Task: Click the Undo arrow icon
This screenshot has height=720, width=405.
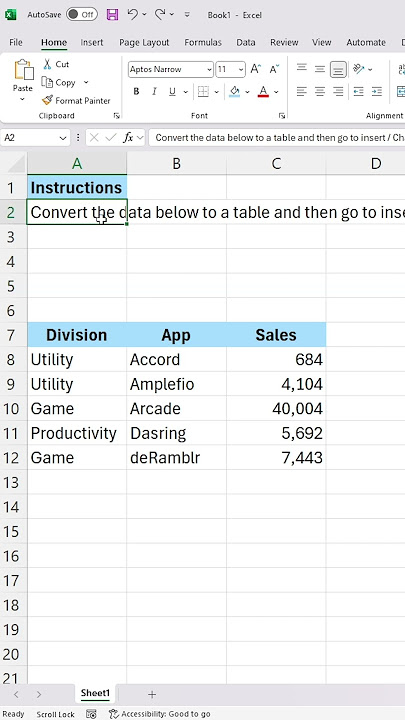Action: click(133, 15)
